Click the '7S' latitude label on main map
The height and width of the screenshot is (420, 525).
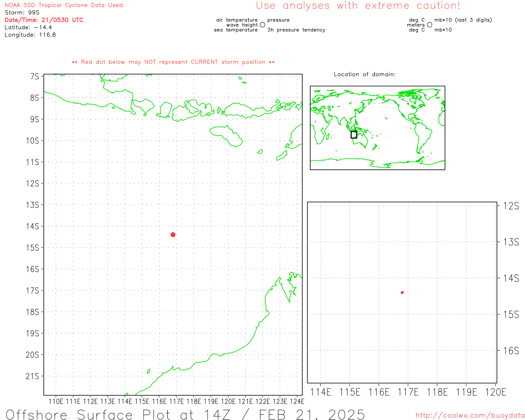(35, 77)
